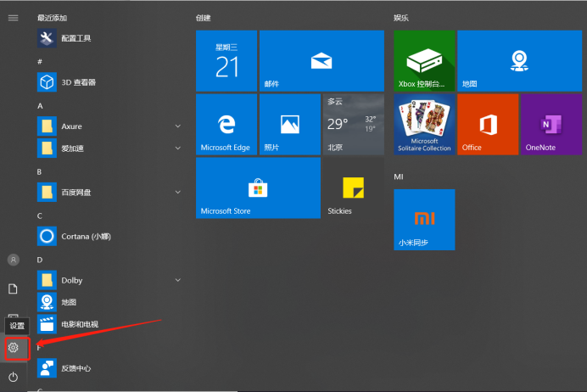
Task: Open the Microsoft Edge tile
Action: pyautogui.click(x=226, y=125)
